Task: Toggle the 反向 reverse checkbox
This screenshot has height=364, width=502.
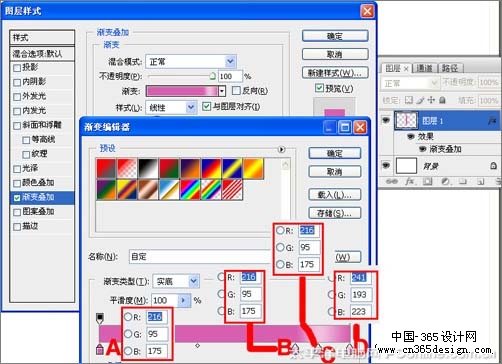Action: pos(236,90)
